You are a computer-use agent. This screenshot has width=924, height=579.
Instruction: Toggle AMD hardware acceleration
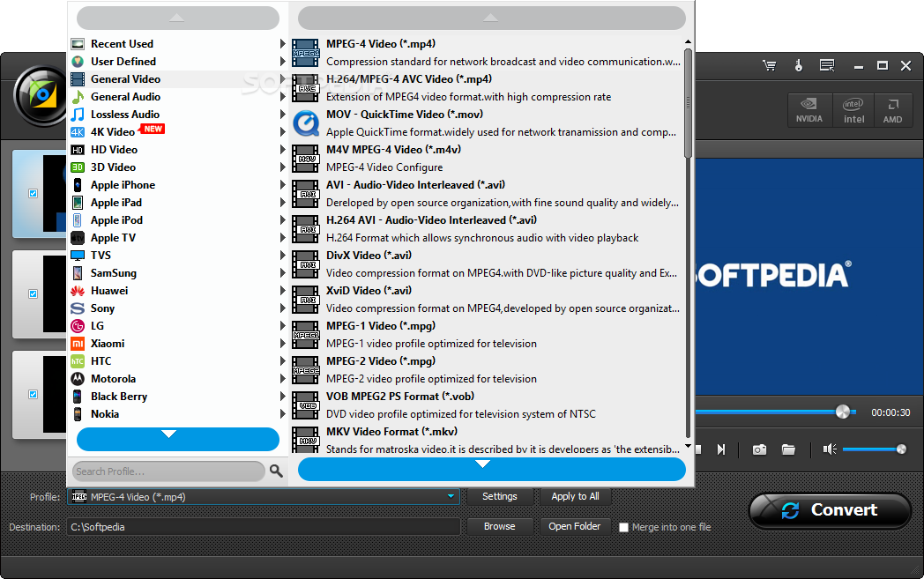[893, 110]
